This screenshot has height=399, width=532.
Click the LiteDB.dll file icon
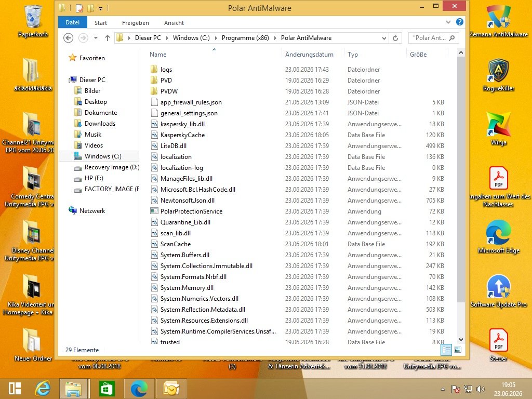154,146
